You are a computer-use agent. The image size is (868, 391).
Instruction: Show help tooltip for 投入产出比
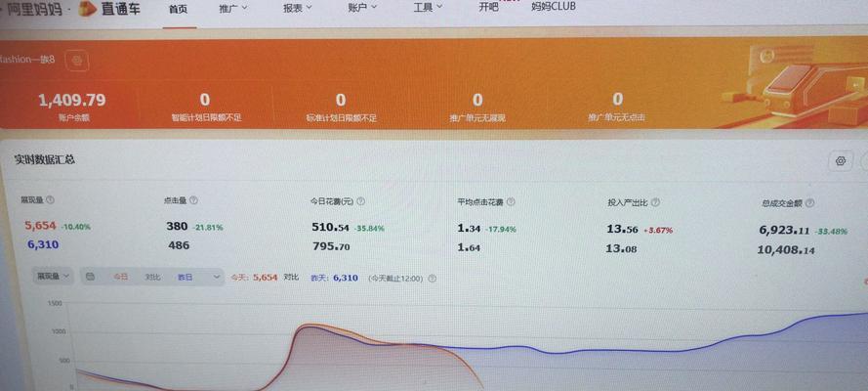pyautogui.click(x=655, y=202)
